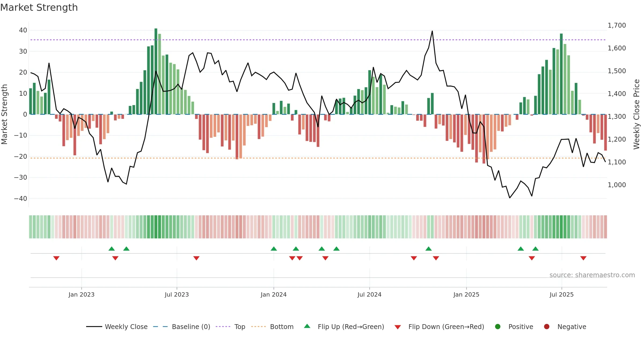Click the tallest green bar near Jul 2023
Viewport: 644px width, 362px height.
pyautogui.click(x=156, y=71)
